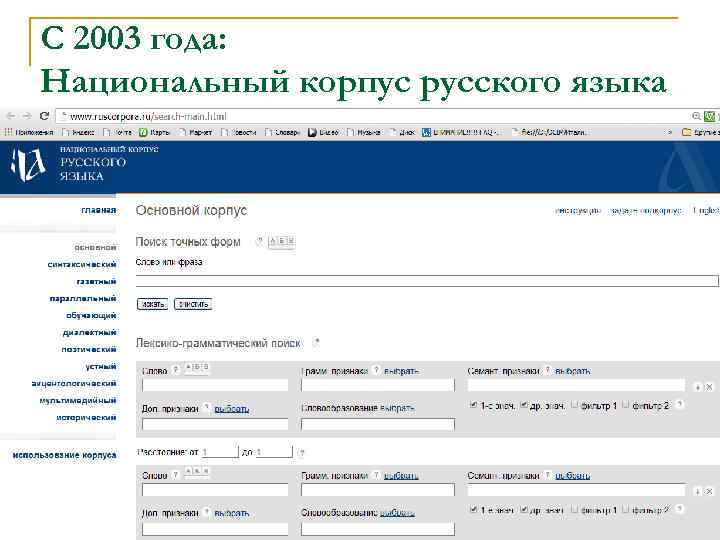Viewport: 720px width, 540px height.
Task: Click the browser back arrow
Action: click(x=11, y=116)
